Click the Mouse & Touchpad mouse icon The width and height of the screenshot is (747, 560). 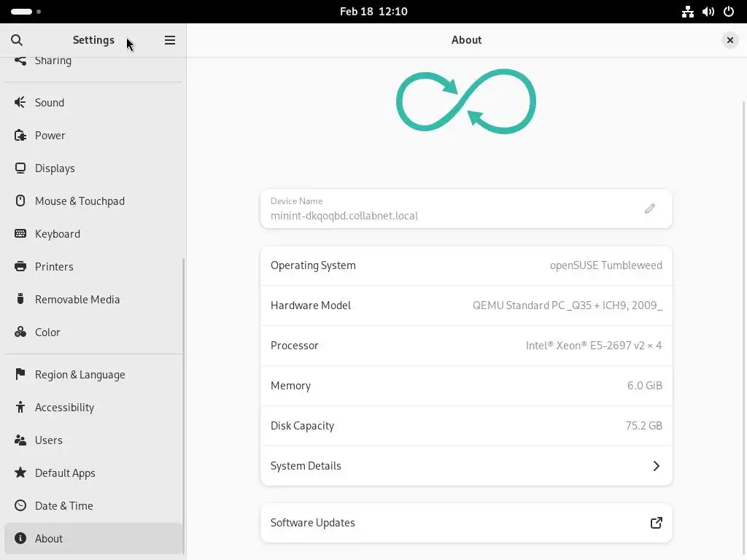(20, 201)
